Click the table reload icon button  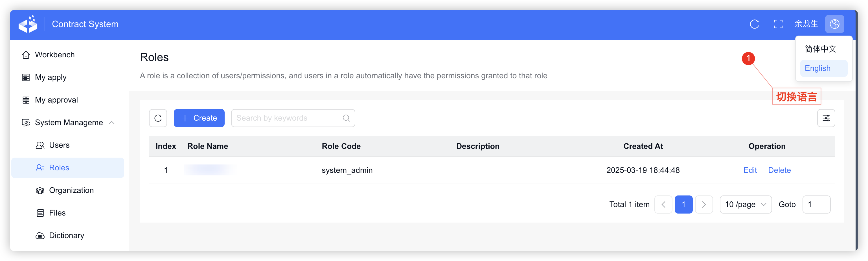pos(158,118)
